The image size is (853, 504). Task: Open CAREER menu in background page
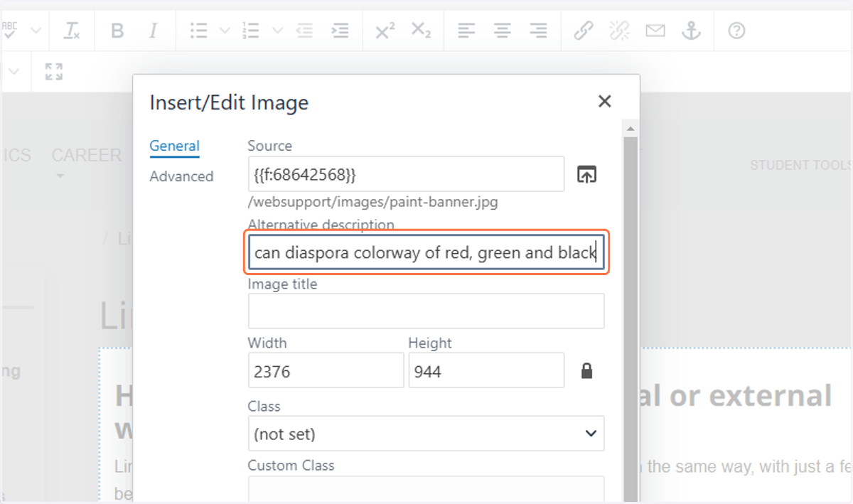(x=86, y=156)
